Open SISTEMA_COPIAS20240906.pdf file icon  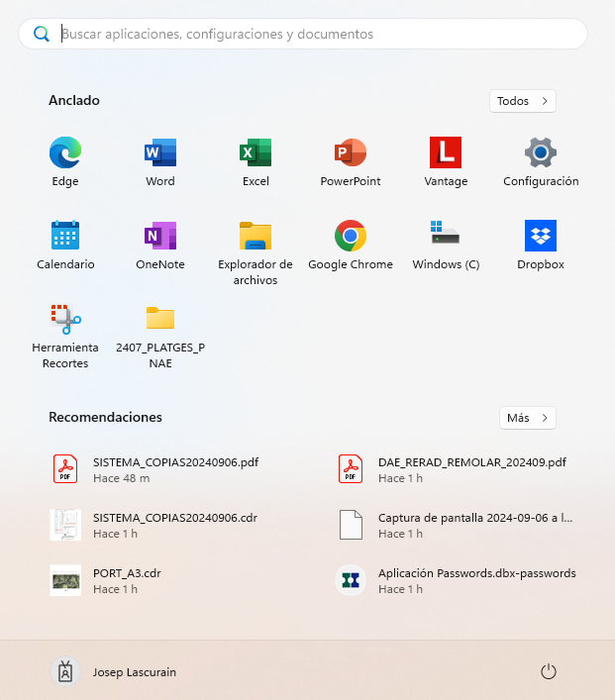click(x=65, y=468)
